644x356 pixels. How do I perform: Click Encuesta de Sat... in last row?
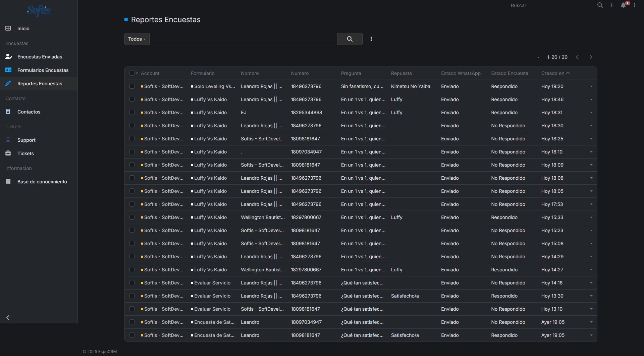(x=214, y=335)
